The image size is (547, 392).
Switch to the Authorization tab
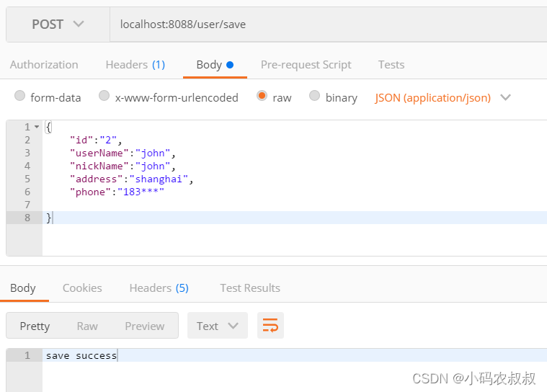44,65
